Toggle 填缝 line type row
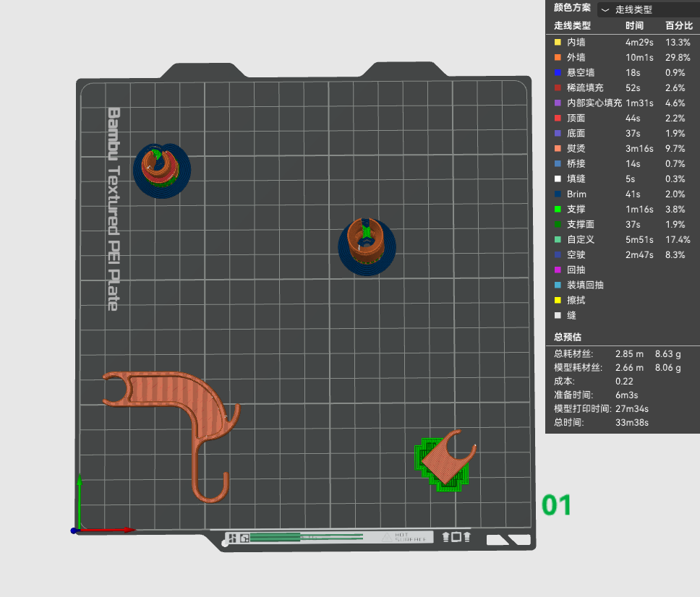The image size is (700, 597). pos(623,179)
